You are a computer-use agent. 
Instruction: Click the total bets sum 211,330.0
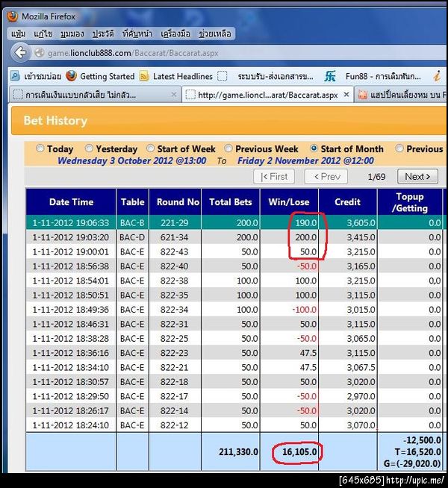[238, 452]
